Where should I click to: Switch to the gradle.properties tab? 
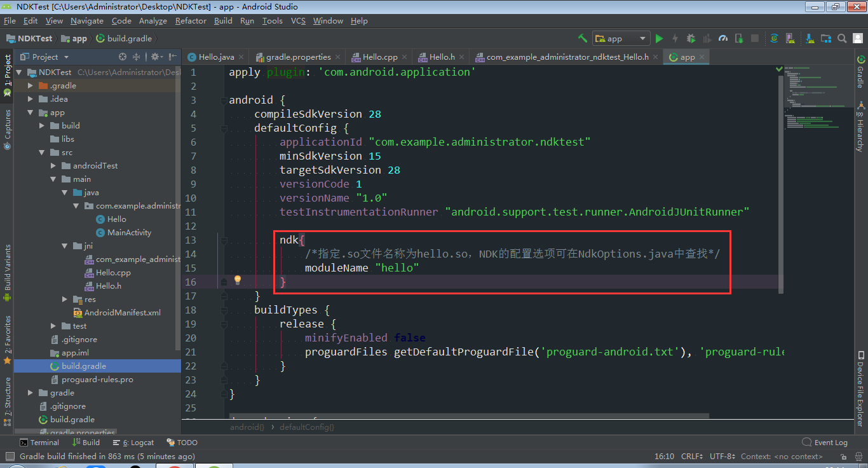[x=298, y=57]
